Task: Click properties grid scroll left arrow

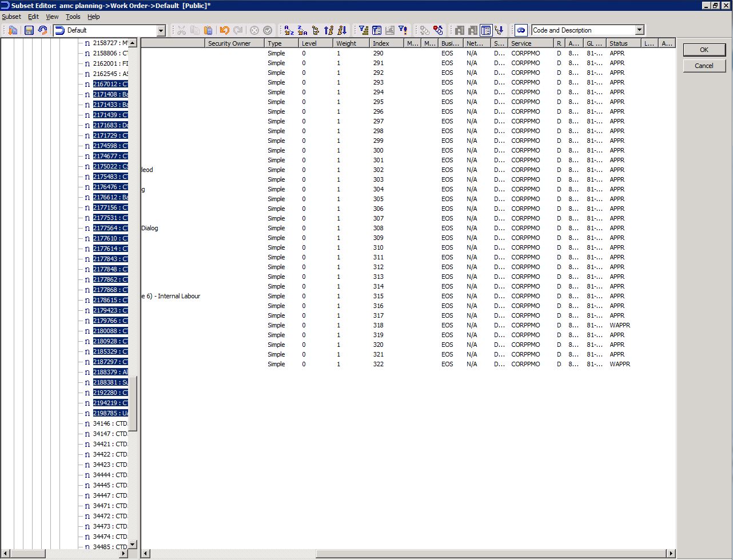Action: click(146, 553)
